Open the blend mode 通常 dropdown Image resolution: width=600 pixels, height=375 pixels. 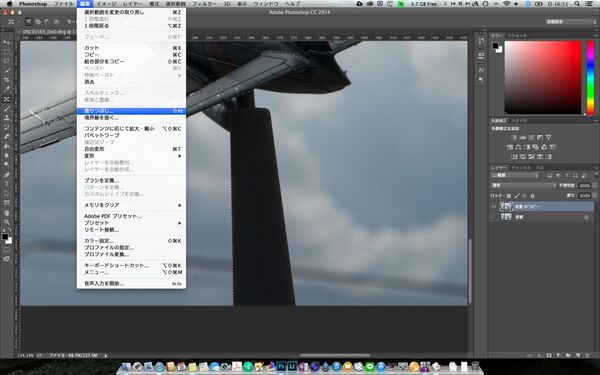tap(523, 186)
